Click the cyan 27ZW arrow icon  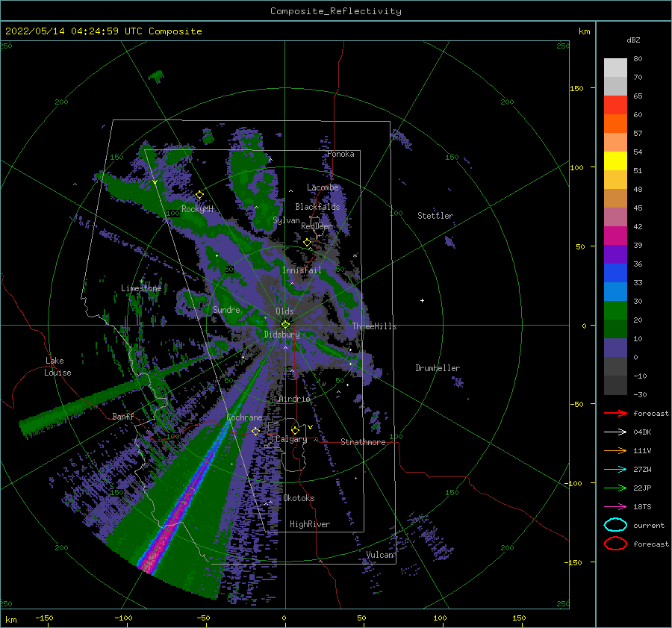[615, 470]
